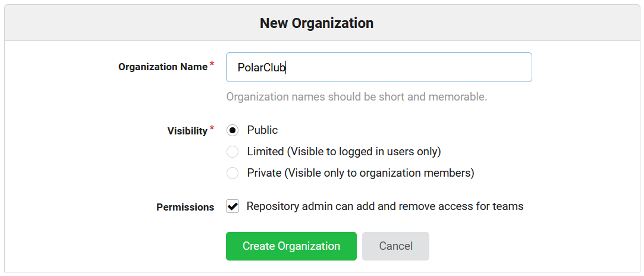
Task: Click the "Public" option label text
Action: [262, 130]
